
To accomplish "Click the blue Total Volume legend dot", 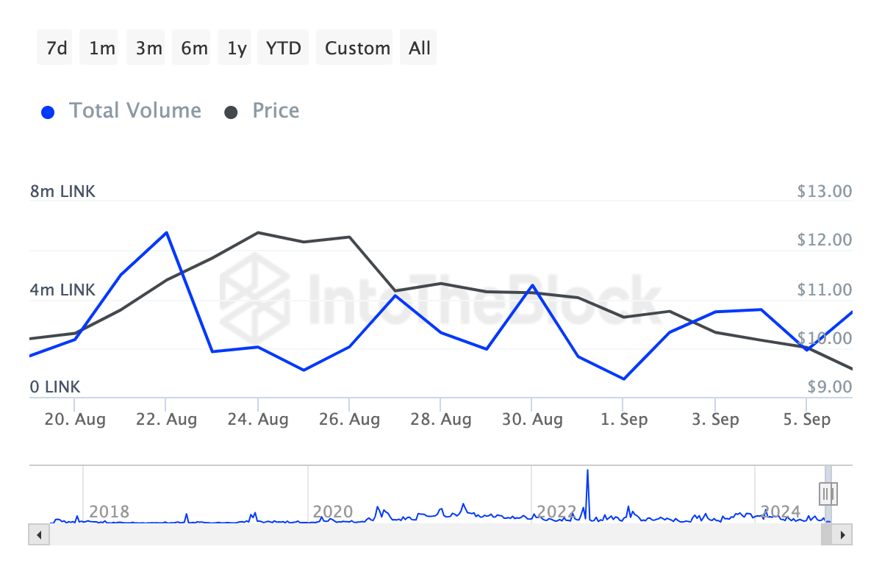I will (49, 112).
